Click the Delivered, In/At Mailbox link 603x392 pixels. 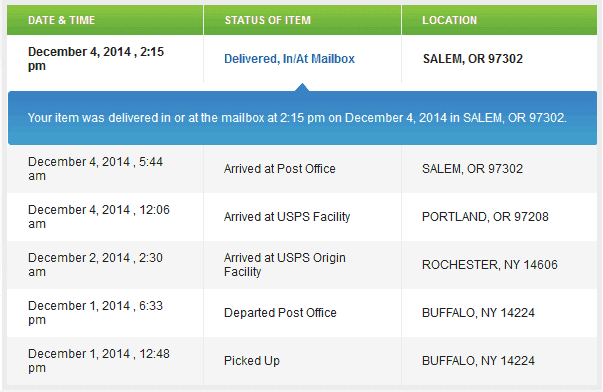click(289, 59)
